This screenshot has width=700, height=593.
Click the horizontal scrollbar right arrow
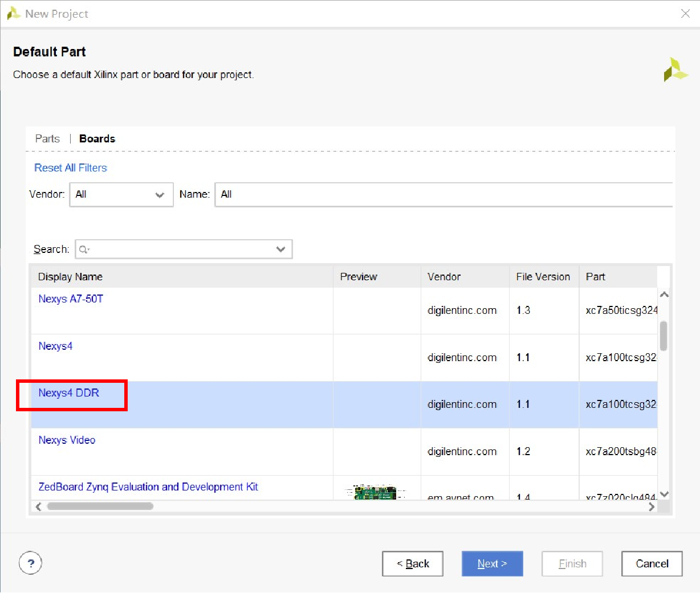652,506
